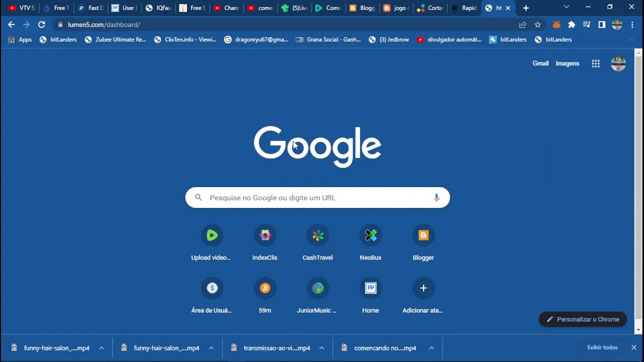Switch to the (5)Liv tab
This screenshot has width=644, height=362.
point(294,8)
